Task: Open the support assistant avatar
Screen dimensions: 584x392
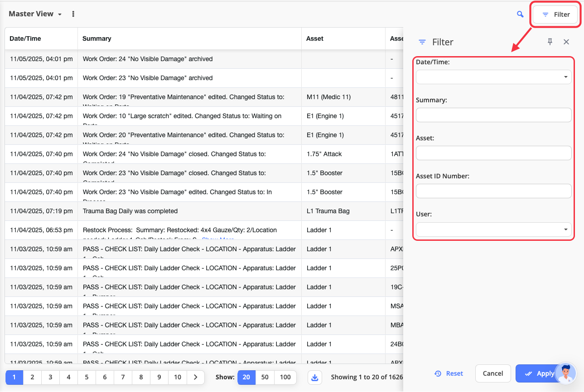Action: click(565, 373)
